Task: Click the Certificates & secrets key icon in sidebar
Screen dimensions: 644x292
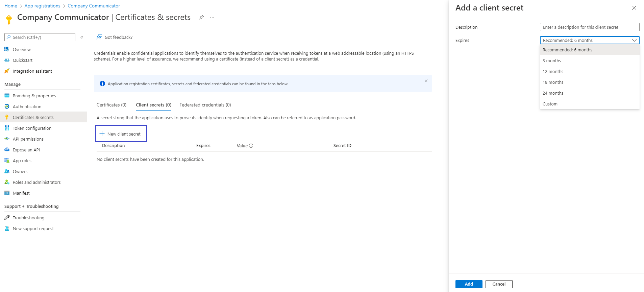Action: 7,117
